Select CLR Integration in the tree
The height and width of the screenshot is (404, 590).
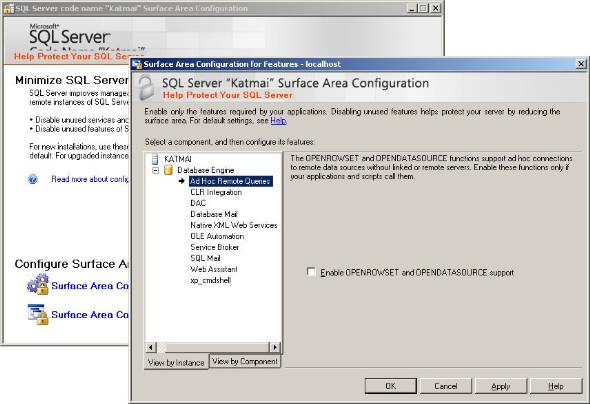tap(216, 192)
